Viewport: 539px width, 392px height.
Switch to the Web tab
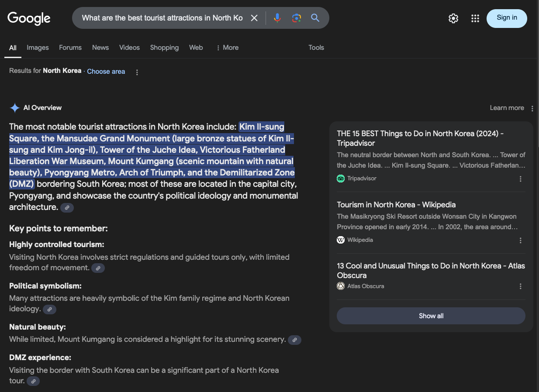click(x=196, y=48)
